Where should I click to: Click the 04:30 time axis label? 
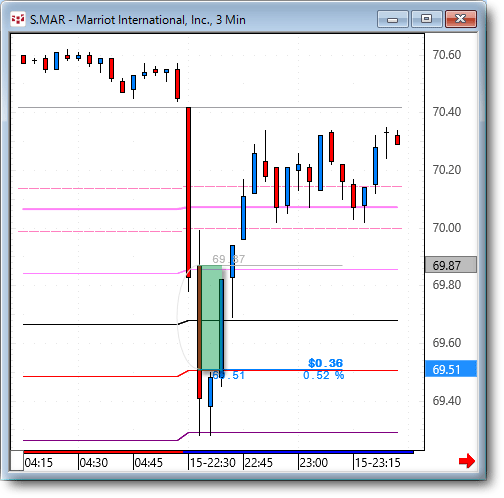click(x=94, y=463)
